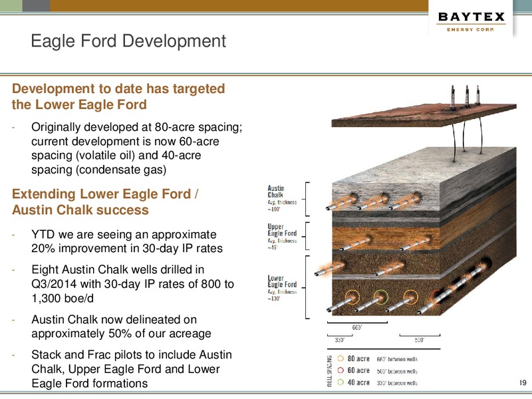Click legend text '40 acre'
This screenshot has width=532, height=399.
tap(358, 382)
